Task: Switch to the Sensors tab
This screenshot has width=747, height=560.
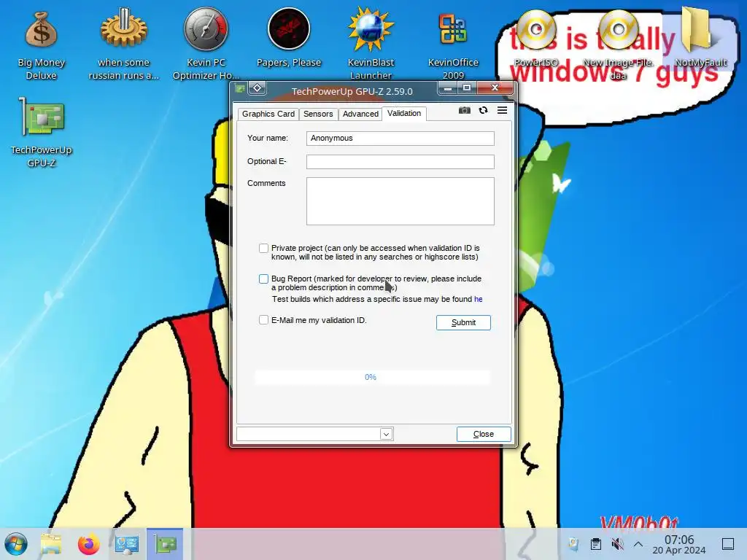Action: click(318, 114)
